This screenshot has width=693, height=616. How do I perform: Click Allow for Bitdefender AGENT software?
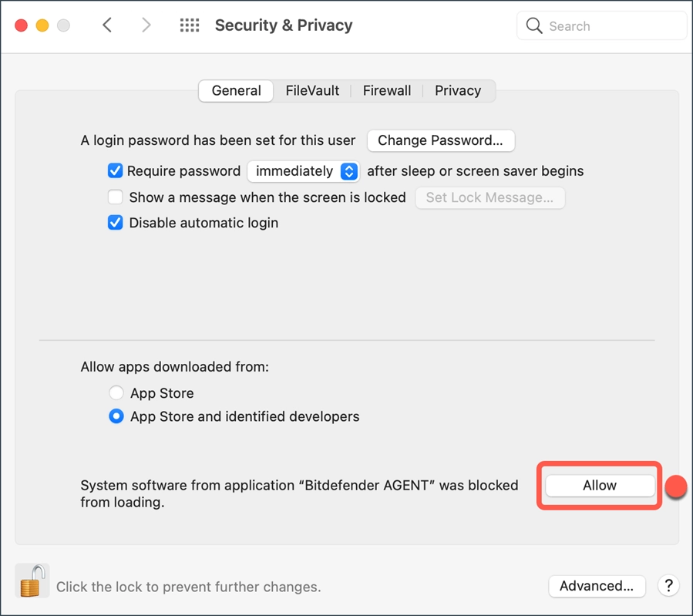pos(600,486)
